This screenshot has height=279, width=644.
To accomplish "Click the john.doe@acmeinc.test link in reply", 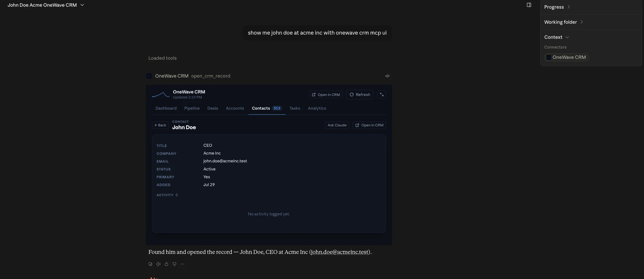I will point(340,252).
